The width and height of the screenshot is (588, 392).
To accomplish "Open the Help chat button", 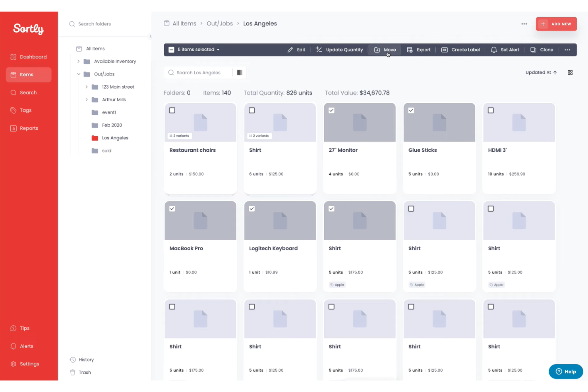I will tap(566, 371).
